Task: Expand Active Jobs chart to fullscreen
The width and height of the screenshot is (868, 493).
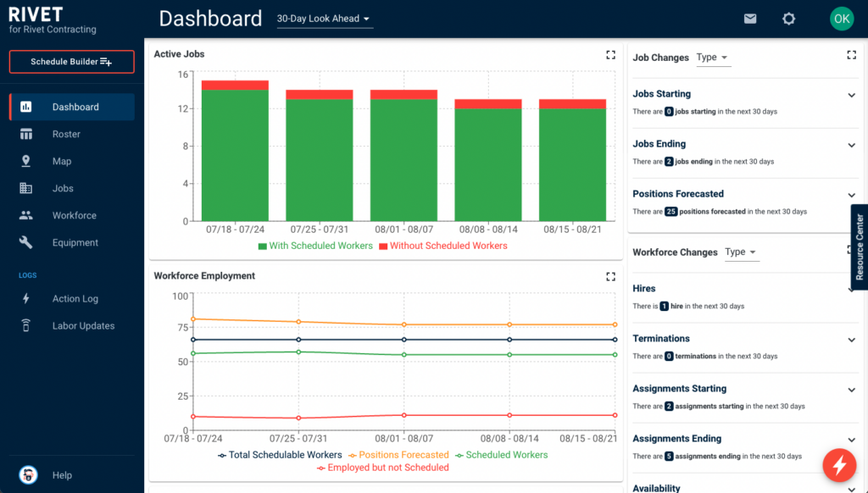Action: (x=610, y=55)
